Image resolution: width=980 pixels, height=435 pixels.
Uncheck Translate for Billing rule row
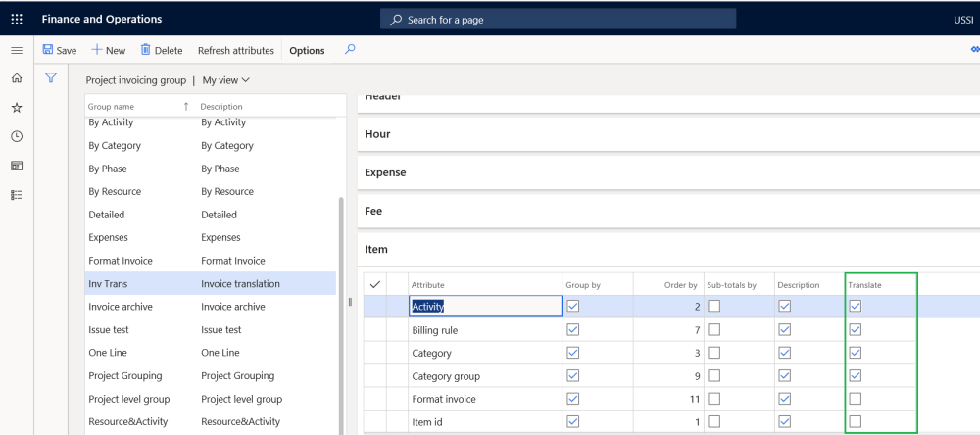tap(856, 330)
